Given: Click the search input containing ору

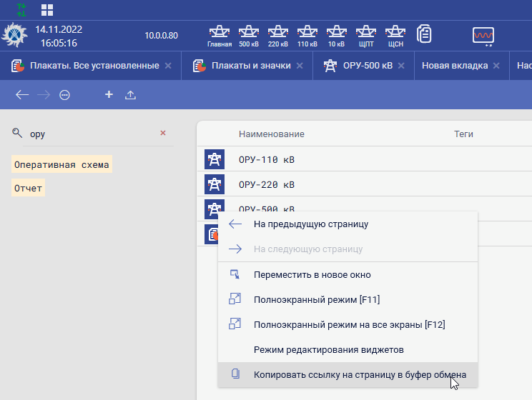Looking at the screenshot, I should click(x=89, y=134).
